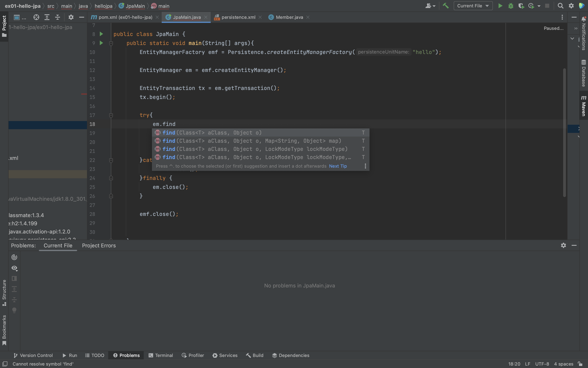Run main method via line 9 gutter arrow
The width and height of the screenshot is (588, 368).
[101, 43]
